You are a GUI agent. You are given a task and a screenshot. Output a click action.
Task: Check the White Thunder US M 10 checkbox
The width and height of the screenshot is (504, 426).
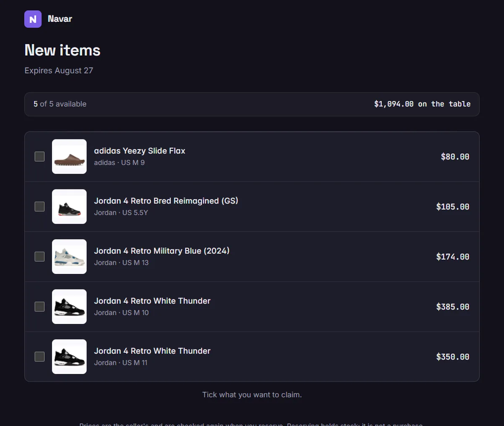(x=39, y=306)
